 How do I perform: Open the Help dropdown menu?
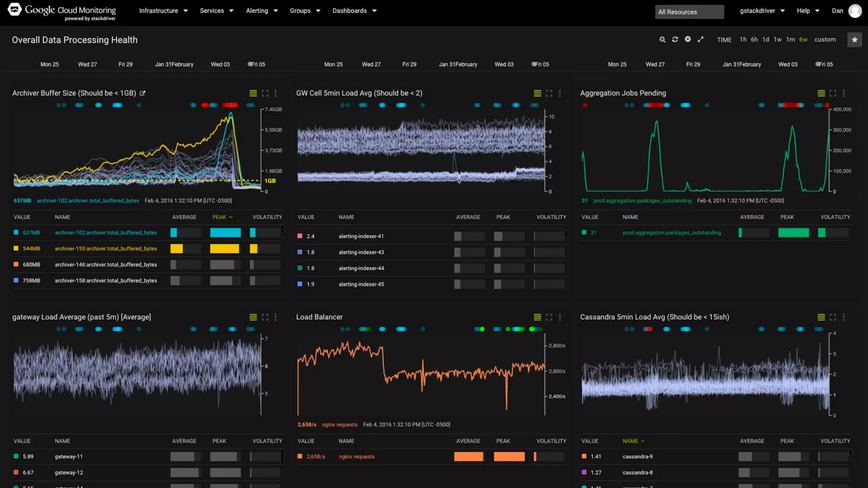pos(808,11)
